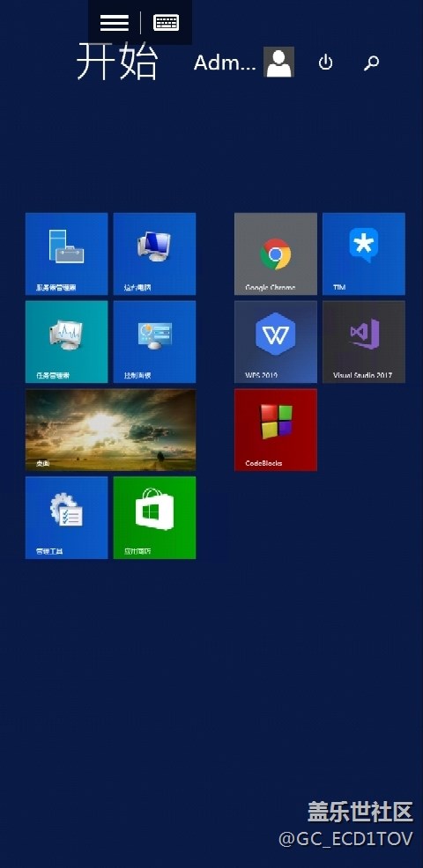Launch Google Chrome tile
The image size is (423, 868).
point(276,254)
